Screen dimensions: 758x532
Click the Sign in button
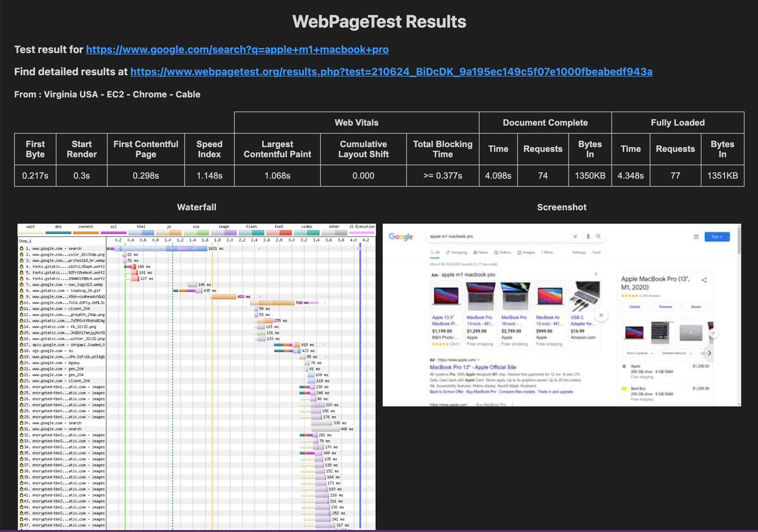pyautogui.click(x=717, y=235)
